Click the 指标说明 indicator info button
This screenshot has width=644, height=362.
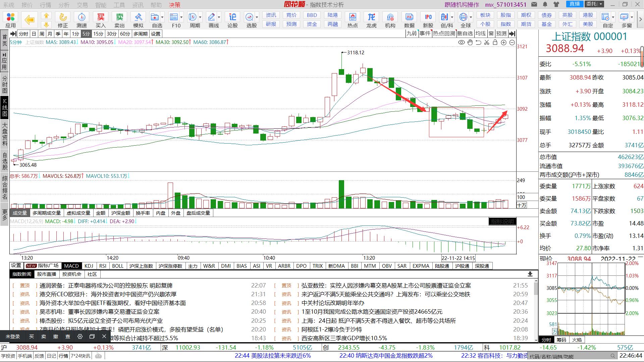(x=502, y=221)
